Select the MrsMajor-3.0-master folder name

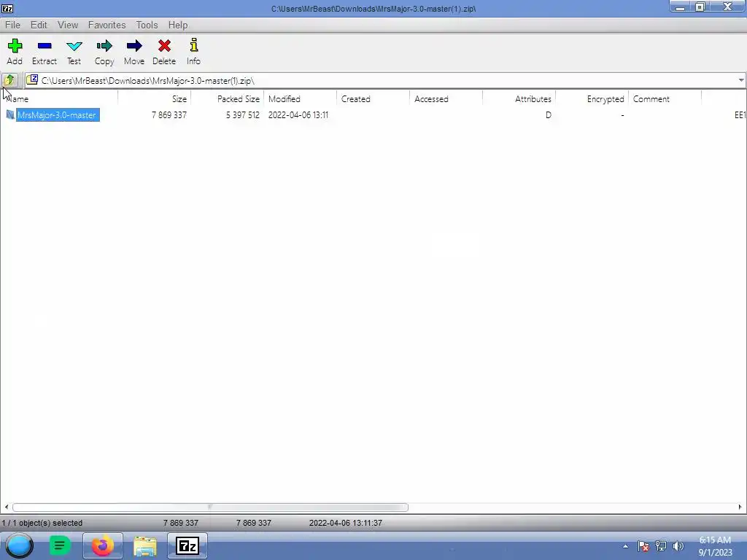[x=57, y=114]
